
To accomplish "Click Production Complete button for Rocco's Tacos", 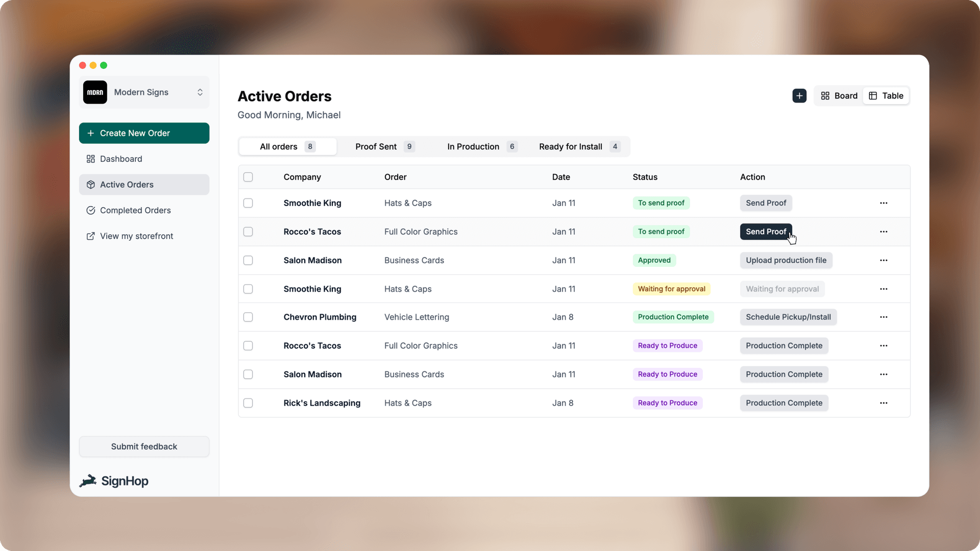I will coord(784,345).
